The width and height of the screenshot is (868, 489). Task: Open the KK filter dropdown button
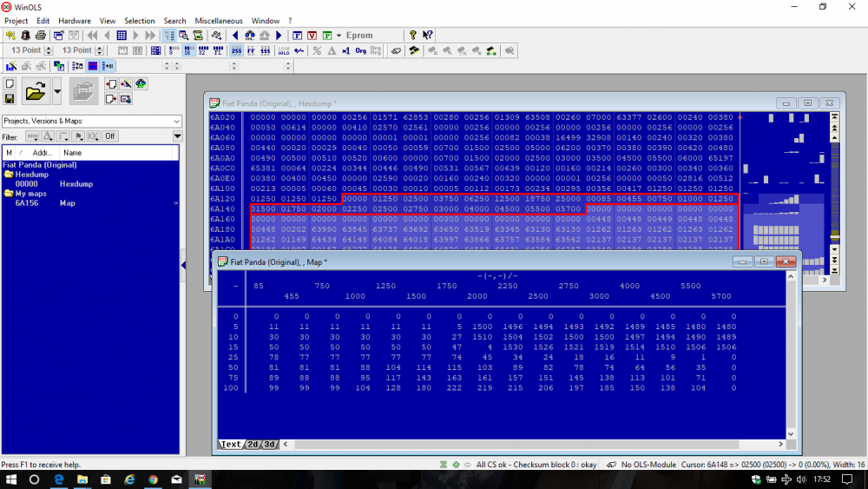pyautogui.click(x=93, y=136)
